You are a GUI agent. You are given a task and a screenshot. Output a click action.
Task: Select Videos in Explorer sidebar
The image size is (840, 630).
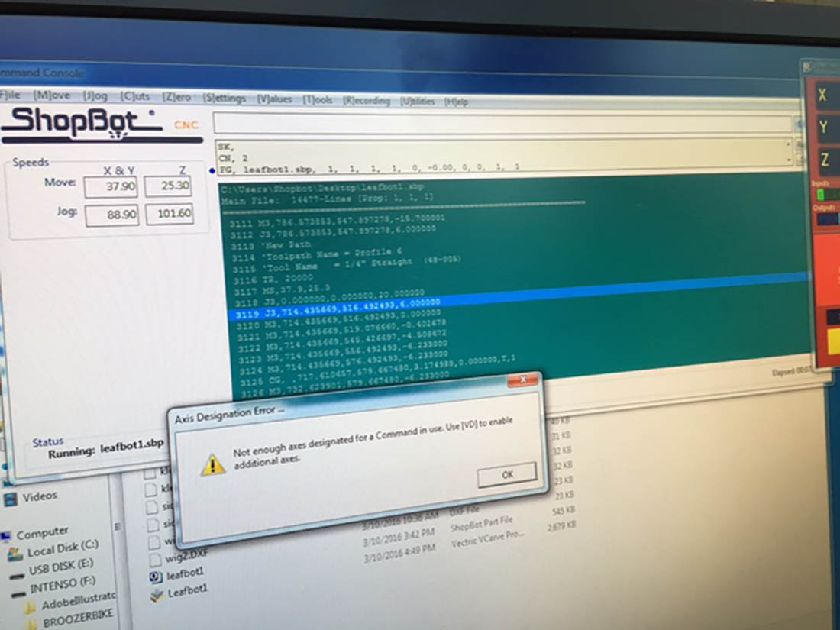click(39, 496)
